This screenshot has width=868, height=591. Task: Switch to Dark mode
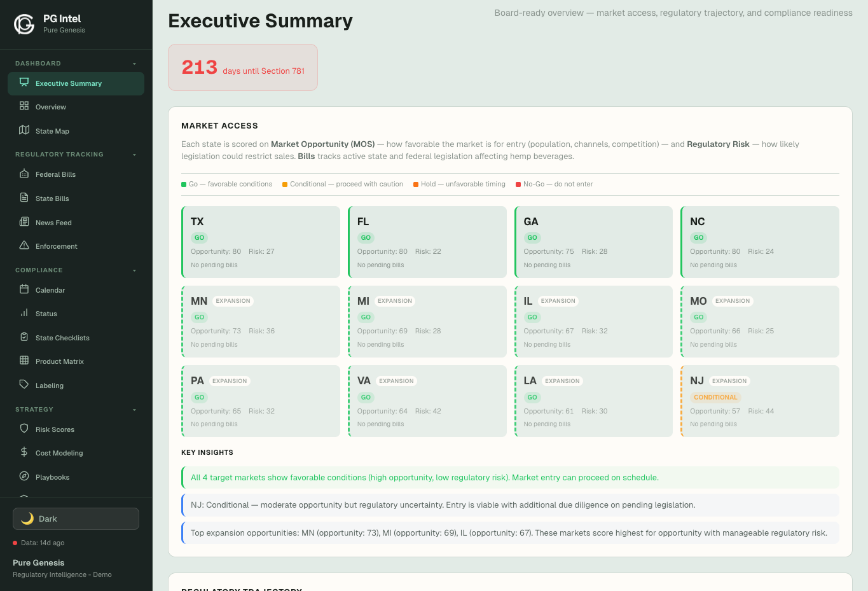(76, 518)
